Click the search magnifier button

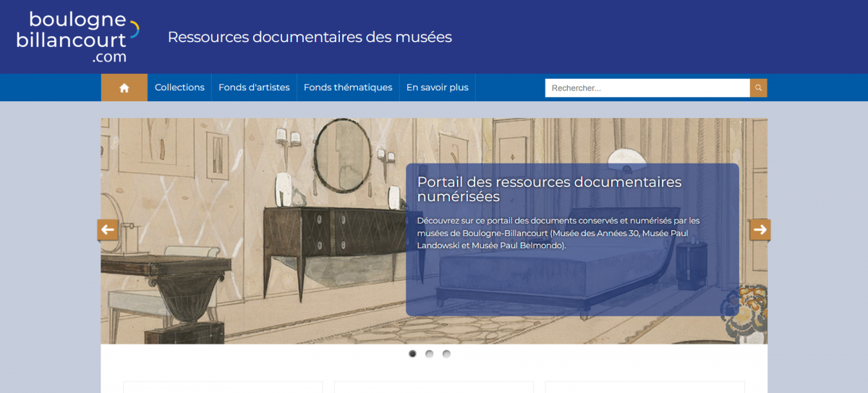tap(758, 88)
